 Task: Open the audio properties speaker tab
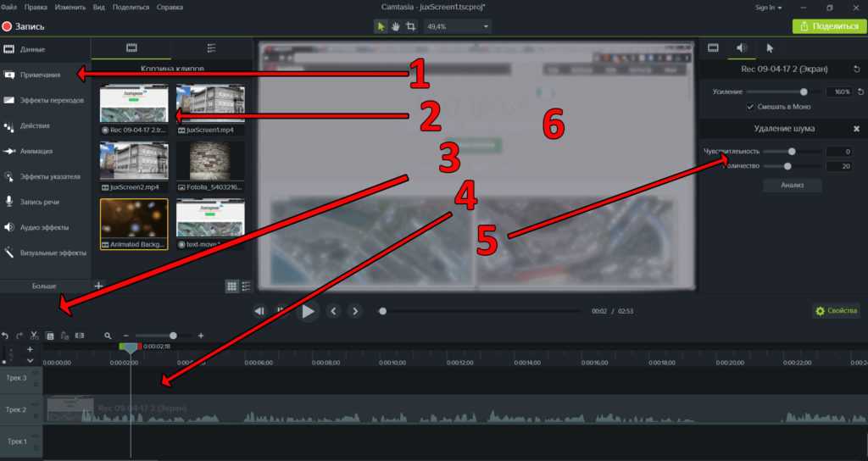coord(741,48)
